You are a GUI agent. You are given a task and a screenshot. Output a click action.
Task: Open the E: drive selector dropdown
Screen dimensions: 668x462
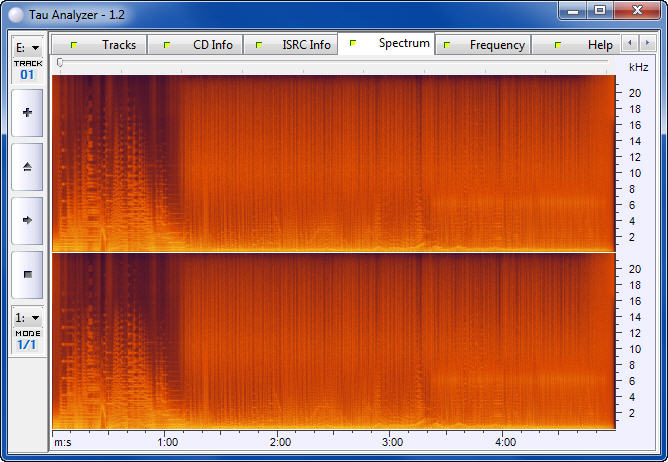[x=27, y=47]
